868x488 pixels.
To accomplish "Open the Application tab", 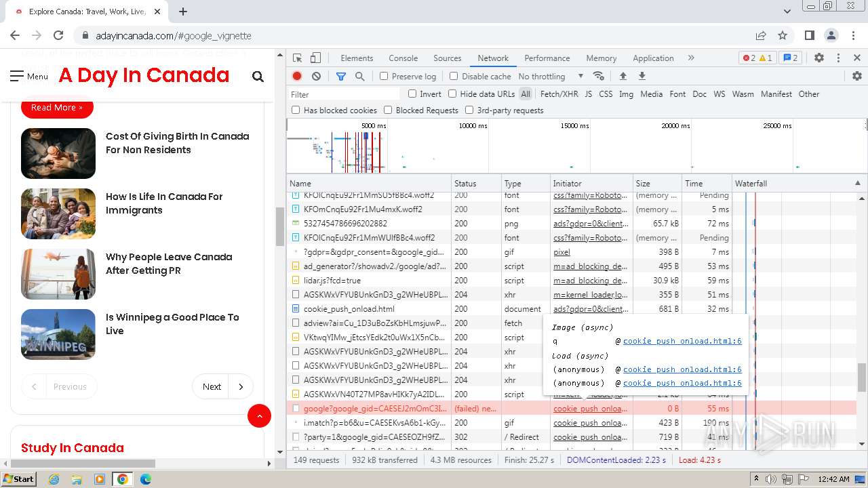I will 653,58.
